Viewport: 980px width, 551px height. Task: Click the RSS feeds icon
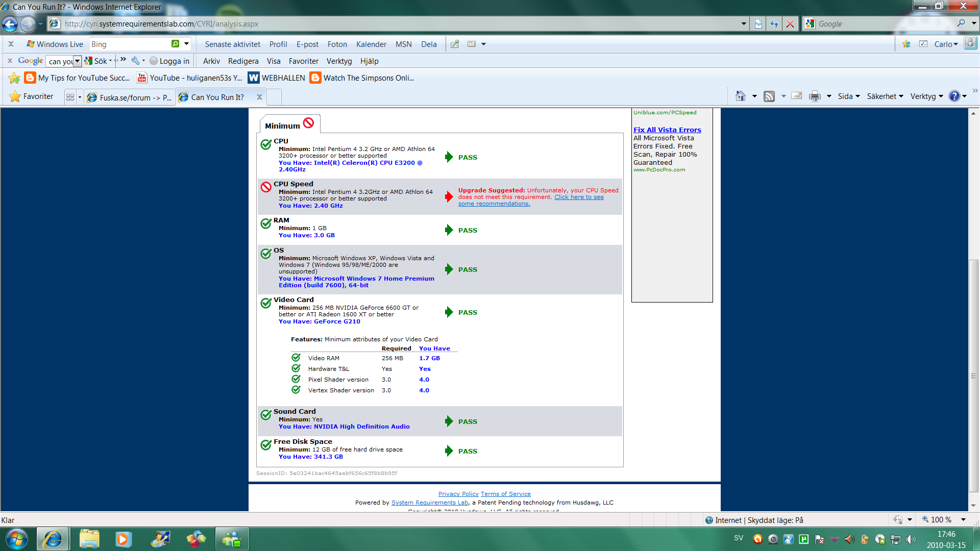(x=769, y=96)
